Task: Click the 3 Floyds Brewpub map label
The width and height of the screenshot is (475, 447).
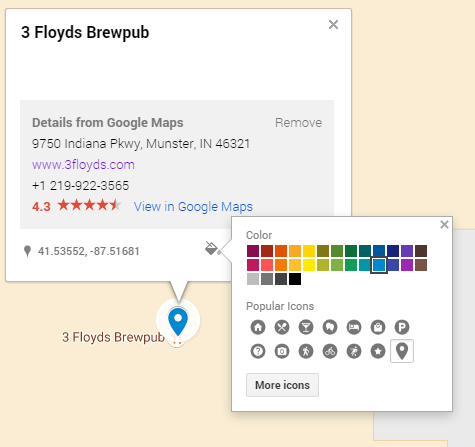Action: (113, 337)
